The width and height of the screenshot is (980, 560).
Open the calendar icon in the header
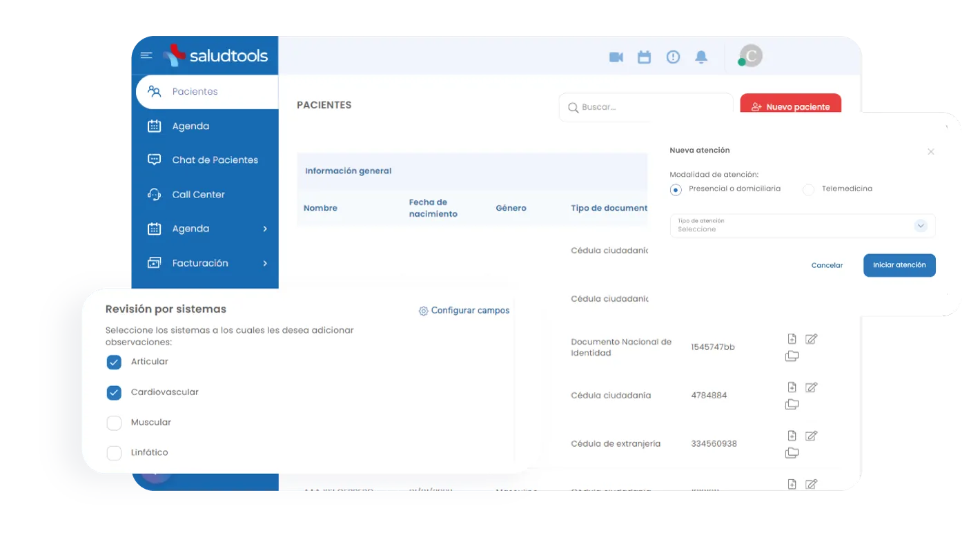pos(644,57)
